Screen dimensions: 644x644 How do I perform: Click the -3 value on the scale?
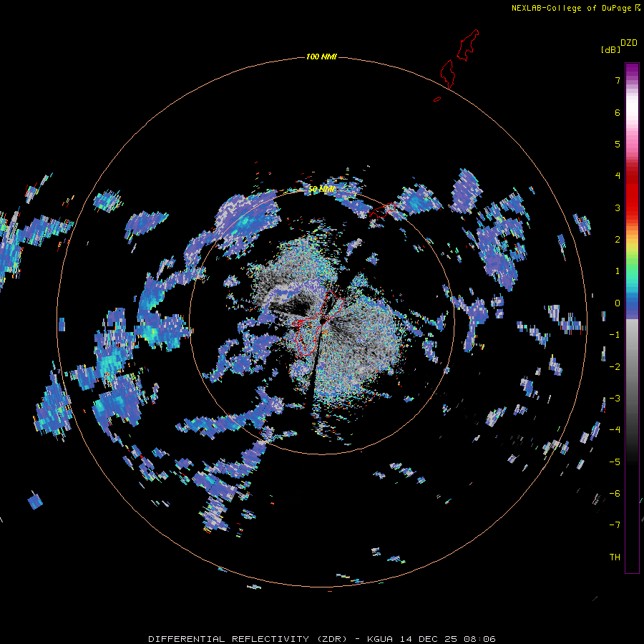(615, 399)
